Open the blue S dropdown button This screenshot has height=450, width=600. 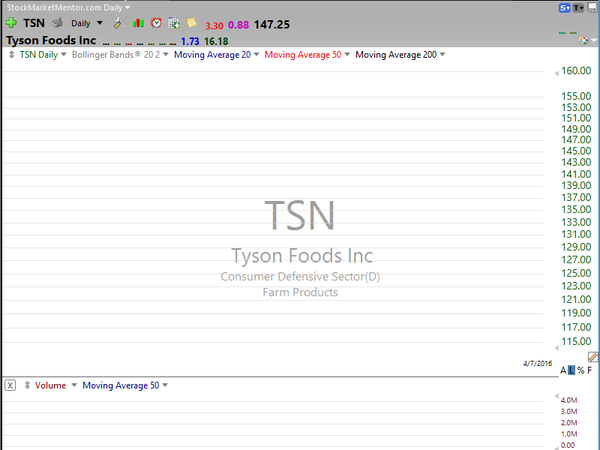(565, 8)
